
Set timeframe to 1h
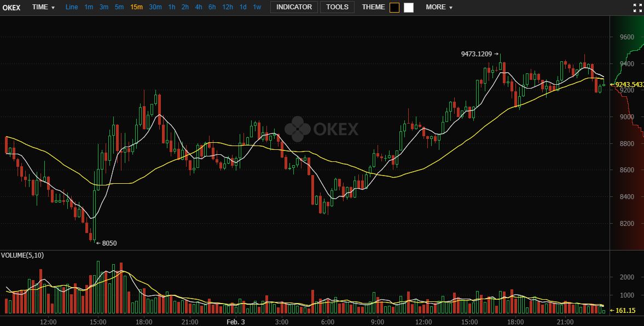pyautogui.click(x=172, y=8)
